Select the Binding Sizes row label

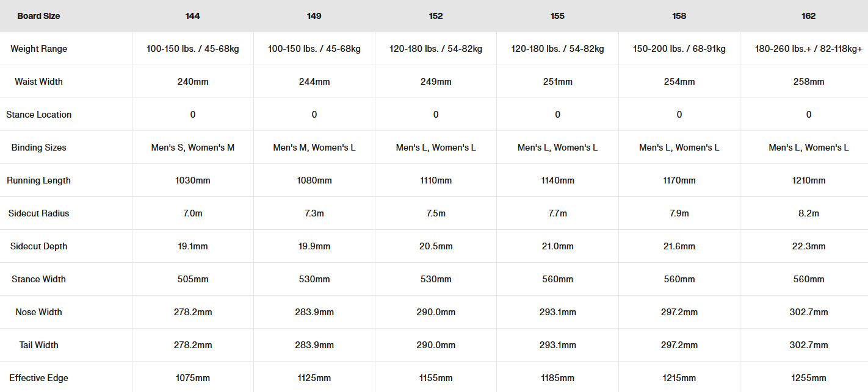[38, 148]
